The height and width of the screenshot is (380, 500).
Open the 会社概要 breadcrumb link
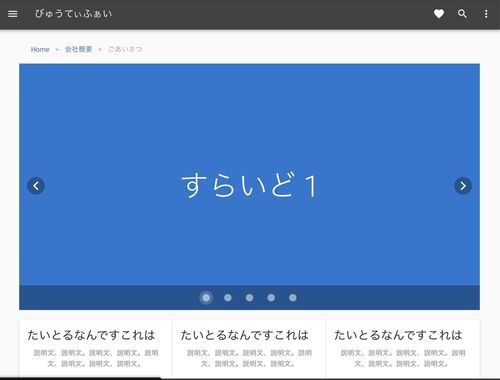pyautogui.click(x=79, y=49)
